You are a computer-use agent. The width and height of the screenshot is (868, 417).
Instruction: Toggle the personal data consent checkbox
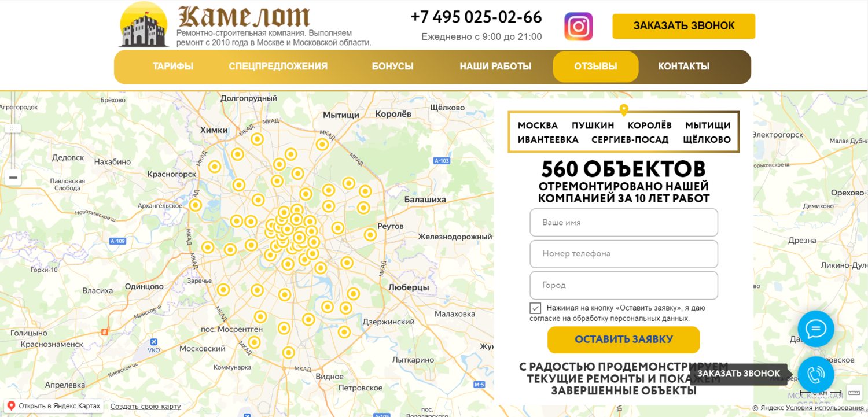tap(535, 308)
